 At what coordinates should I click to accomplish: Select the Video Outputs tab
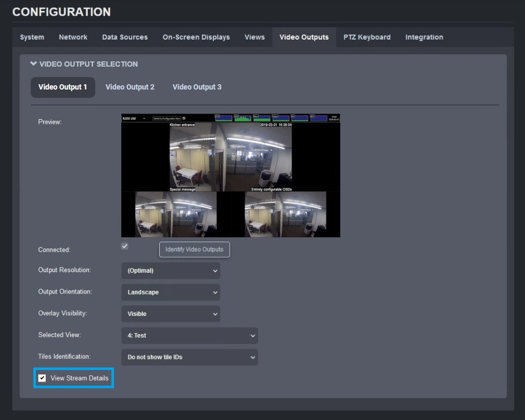[304, 37]
